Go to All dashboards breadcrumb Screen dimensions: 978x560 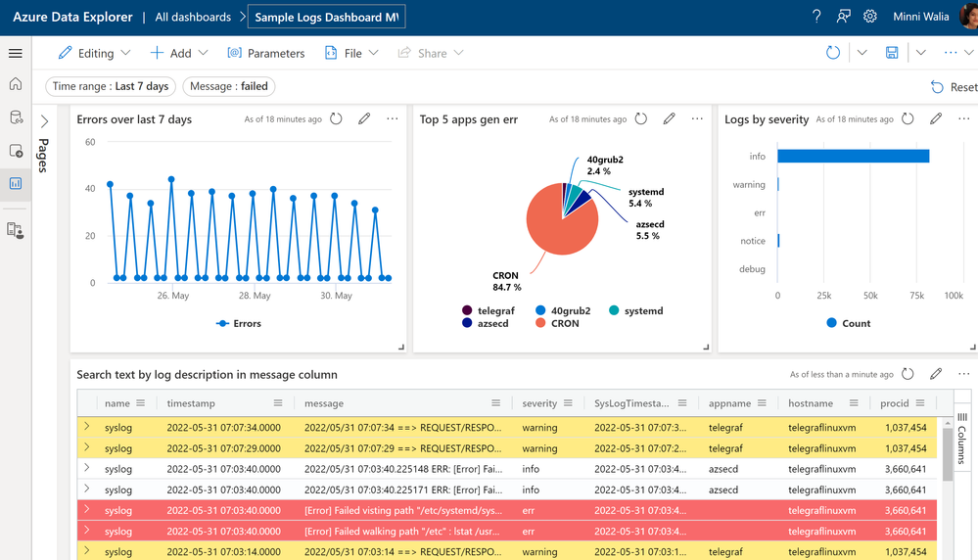(193, 17)
